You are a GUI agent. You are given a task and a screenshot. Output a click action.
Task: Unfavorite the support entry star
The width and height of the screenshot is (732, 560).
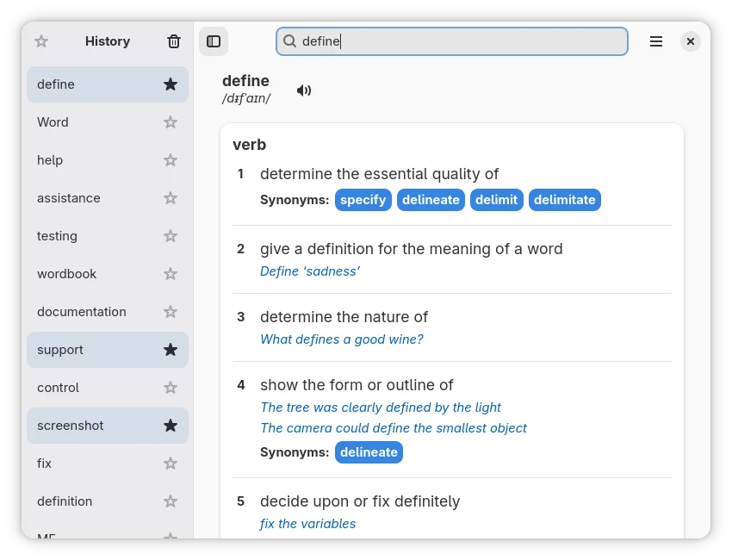click(x=171, y=350)
